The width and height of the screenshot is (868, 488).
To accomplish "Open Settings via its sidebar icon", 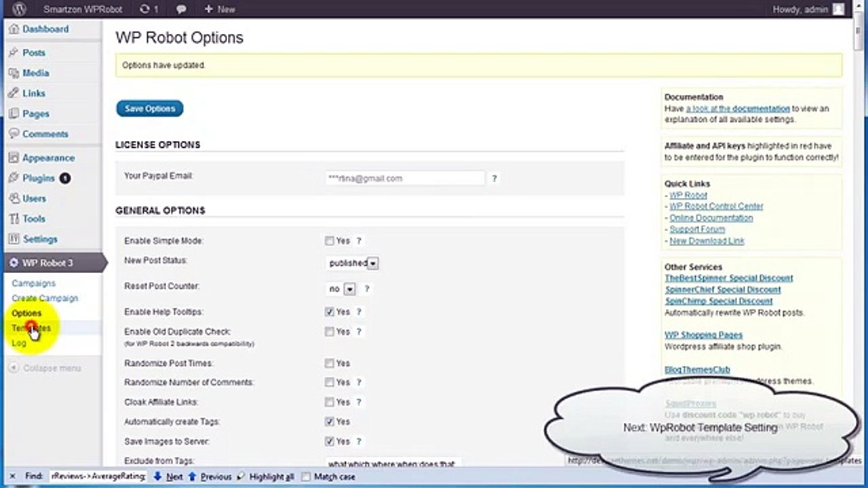I will (14, 239).
